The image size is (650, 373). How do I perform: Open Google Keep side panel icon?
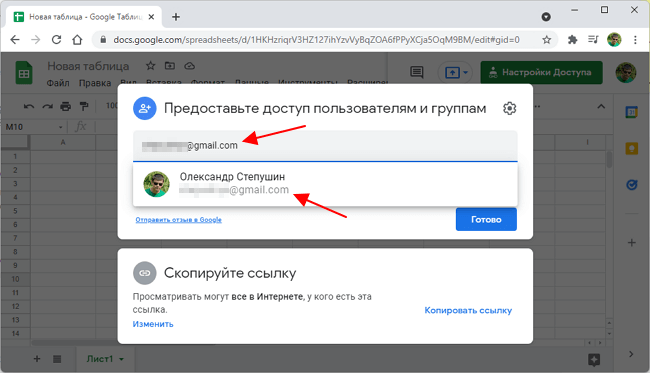(x=631, y=148)
